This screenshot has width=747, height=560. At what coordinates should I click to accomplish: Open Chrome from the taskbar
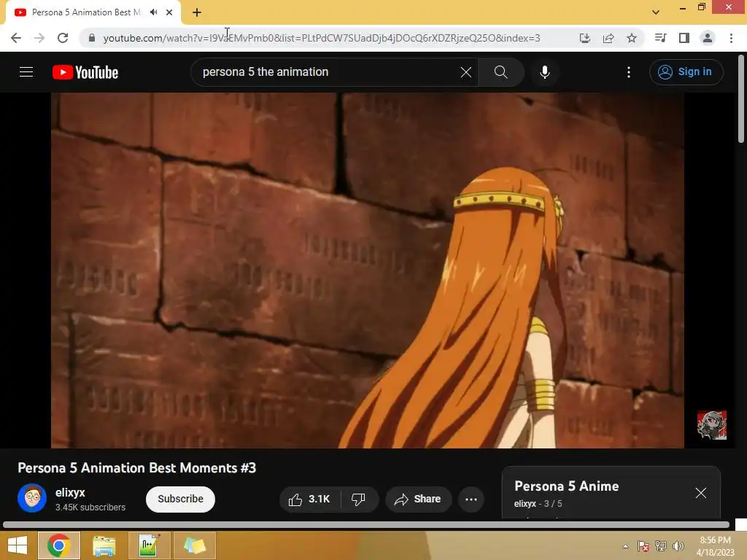(59, 545)
